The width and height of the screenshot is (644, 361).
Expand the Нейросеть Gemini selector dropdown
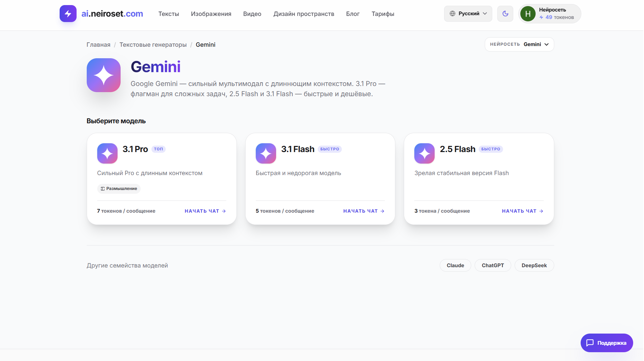[519, 44]
